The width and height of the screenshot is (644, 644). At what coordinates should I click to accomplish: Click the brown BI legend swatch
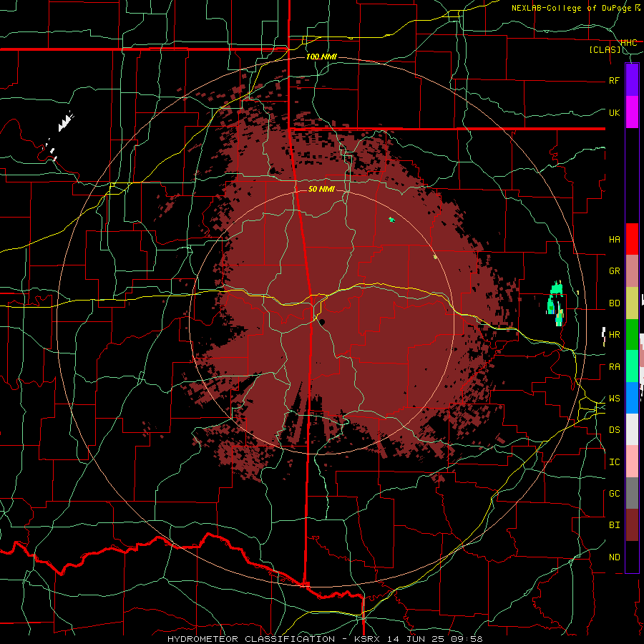(632, 525)
